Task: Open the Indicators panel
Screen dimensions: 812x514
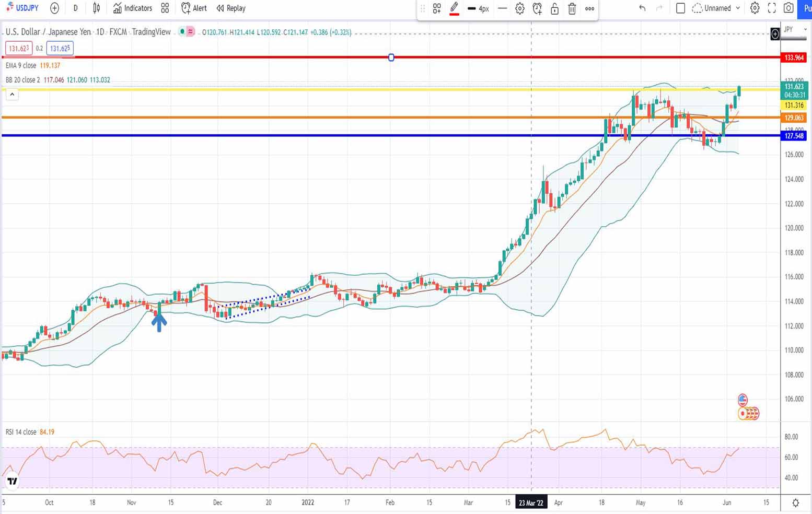Action: [133, 8]
